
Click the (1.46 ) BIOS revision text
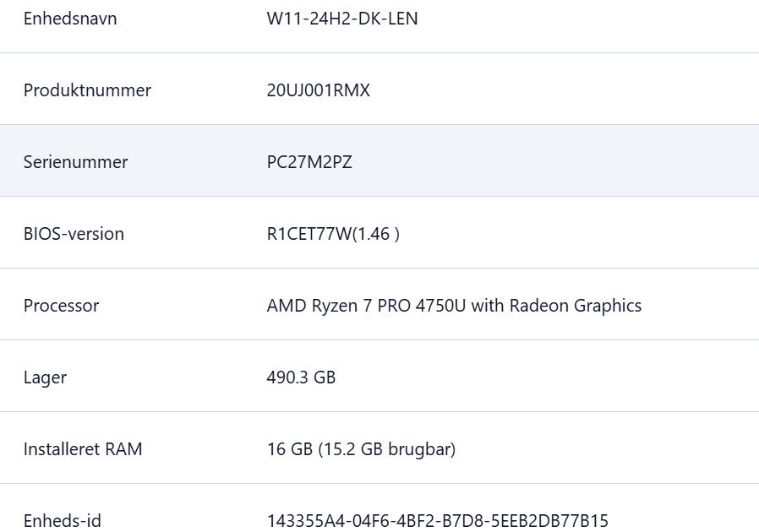click(375, 234)
